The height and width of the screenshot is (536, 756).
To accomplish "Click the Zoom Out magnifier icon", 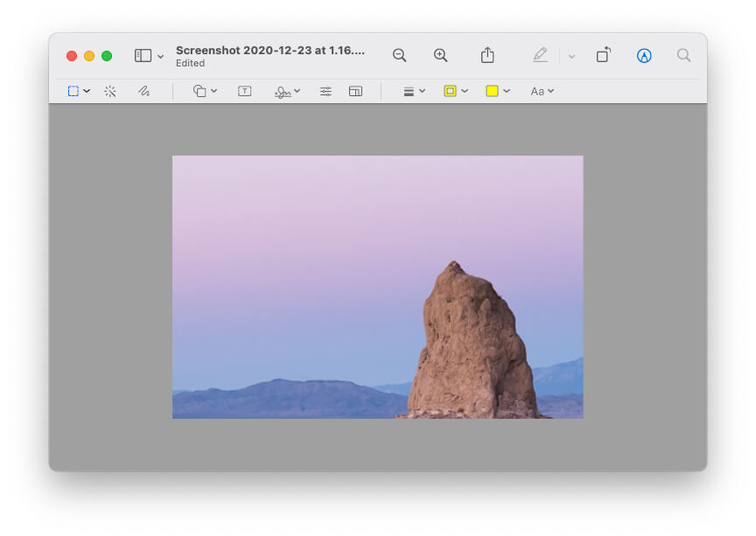I will pyautogui.click(x=399, y=55).
